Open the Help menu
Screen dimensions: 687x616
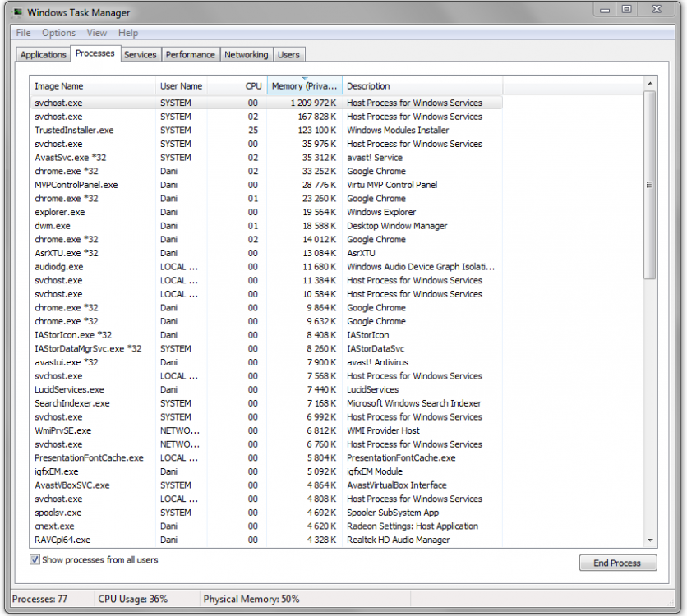point(128,33)
